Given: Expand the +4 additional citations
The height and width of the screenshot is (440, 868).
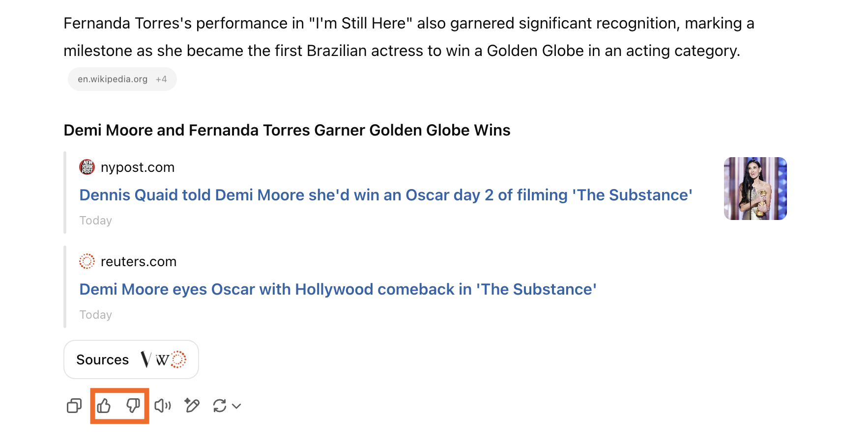Looking at the screenshot, I should coord(161,79).
